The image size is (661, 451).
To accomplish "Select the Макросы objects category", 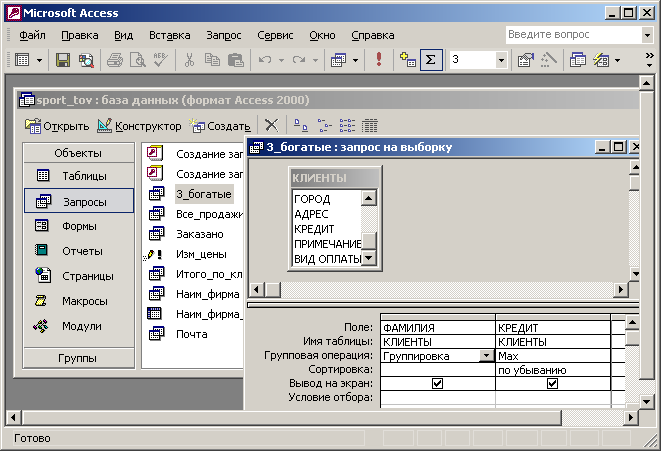I will [x=79, y=301].
